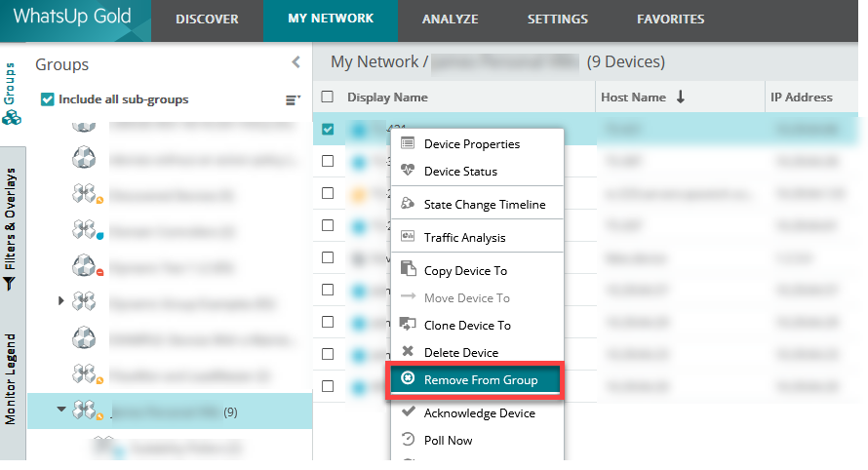The image size is (868, 470).
Task: Check the fifth device row checkbox
Action: (x=328, y=257)
